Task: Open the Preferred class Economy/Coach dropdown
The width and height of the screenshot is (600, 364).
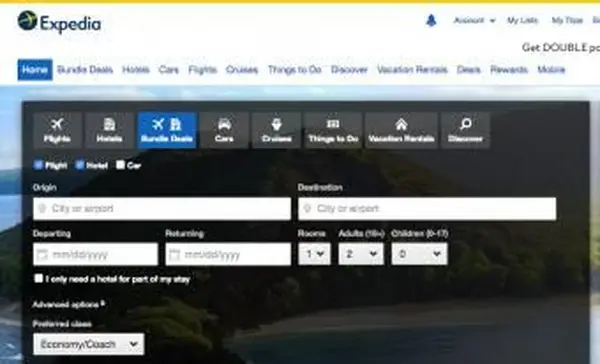Action: click(x=88, y=344)
